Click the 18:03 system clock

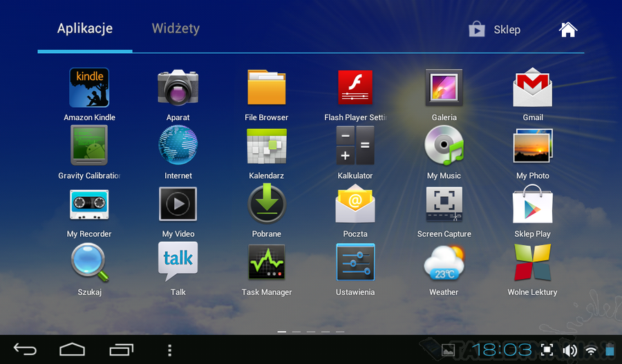(x=502, y=349)
